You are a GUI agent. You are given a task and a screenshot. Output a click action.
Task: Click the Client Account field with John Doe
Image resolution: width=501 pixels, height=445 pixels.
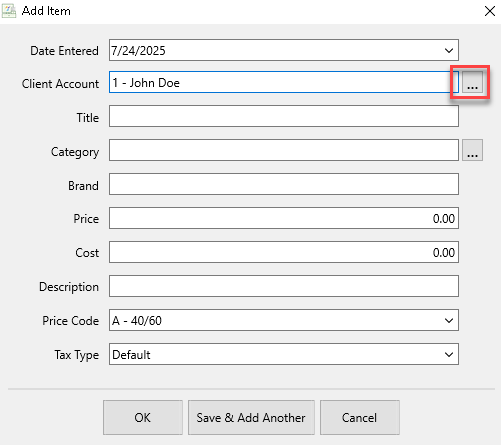(284, 82)
